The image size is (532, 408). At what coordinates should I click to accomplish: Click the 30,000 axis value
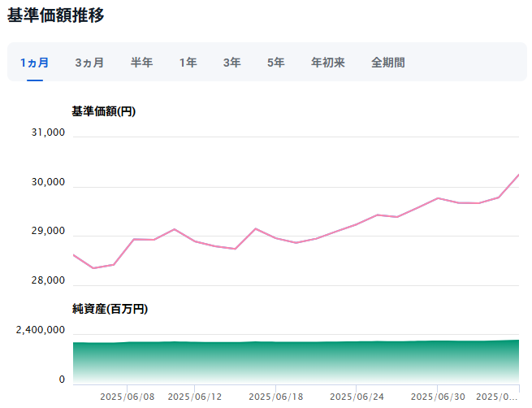coord(48,182)
